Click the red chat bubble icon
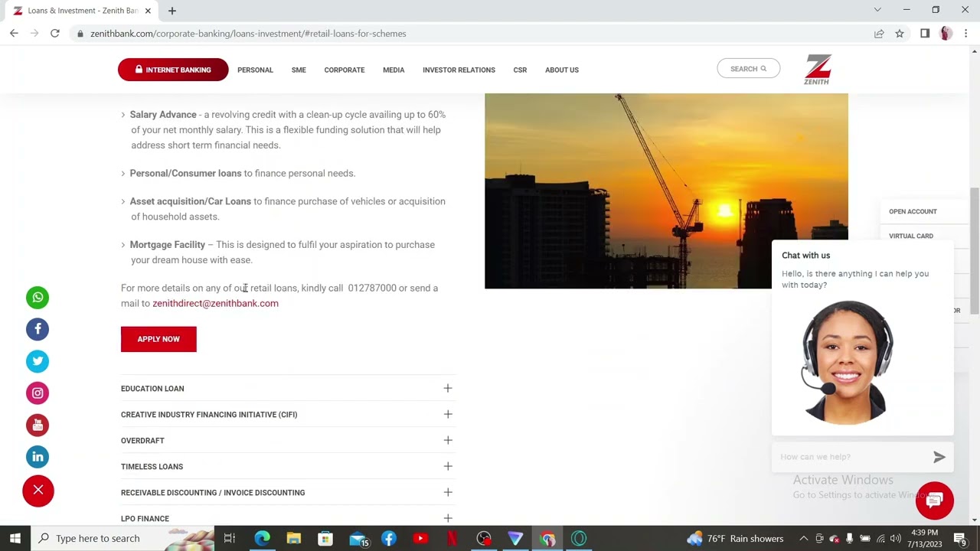The image size is (980, 551). point(935,500)
